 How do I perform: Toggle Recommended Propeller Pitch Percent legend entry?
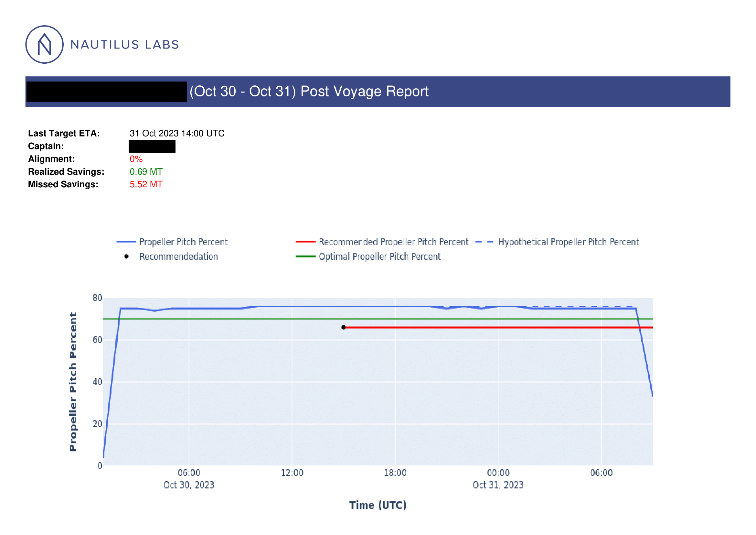(393, 242)
